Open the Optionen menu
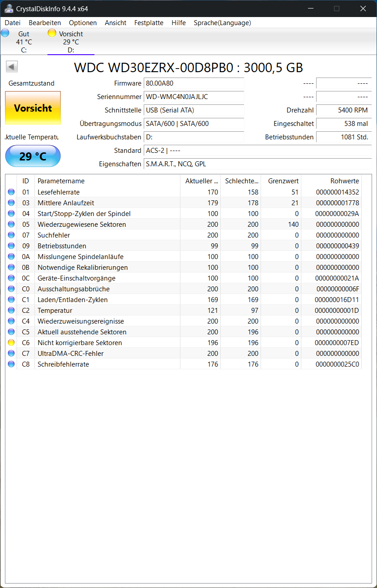 (x=83, y=23)
